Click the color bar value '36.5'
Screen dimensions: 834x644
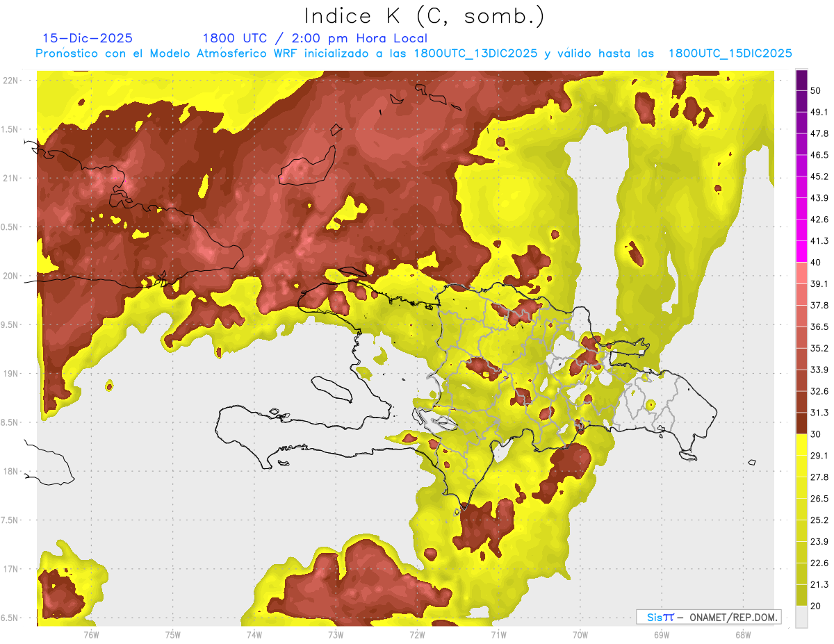click(x=819, y=327)
